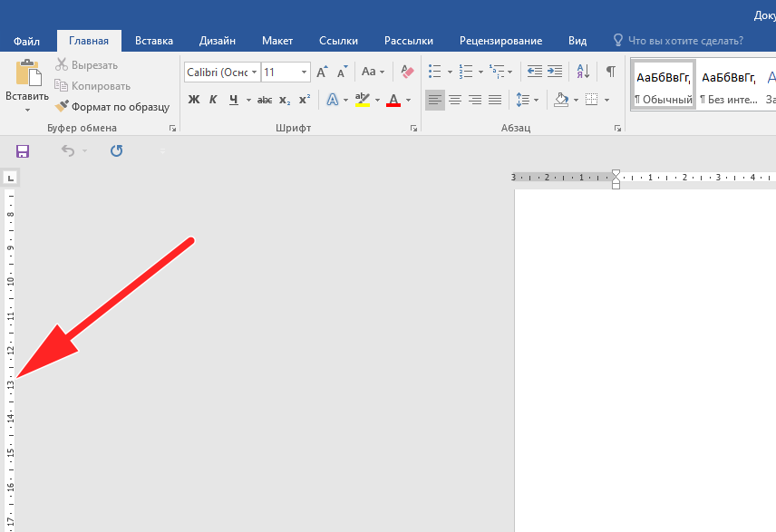Start a bulleted list

point(435,72)
